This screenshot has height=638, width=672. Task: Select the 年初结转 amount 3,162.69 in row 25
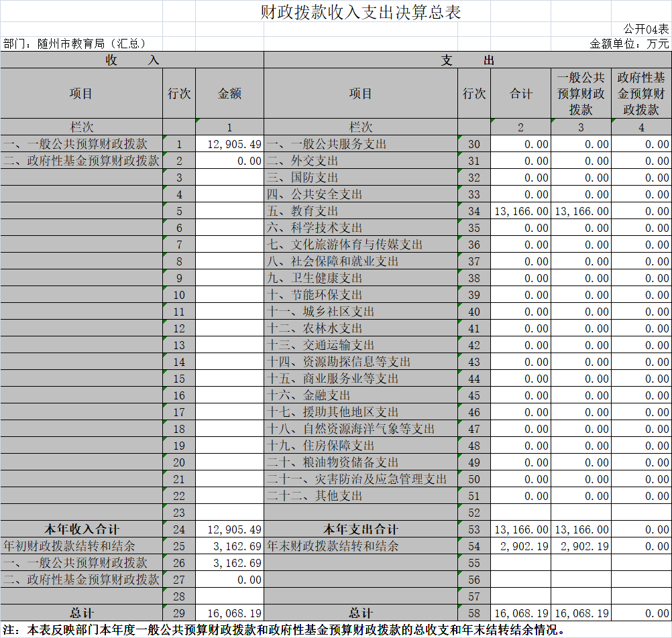coord(229,546)
